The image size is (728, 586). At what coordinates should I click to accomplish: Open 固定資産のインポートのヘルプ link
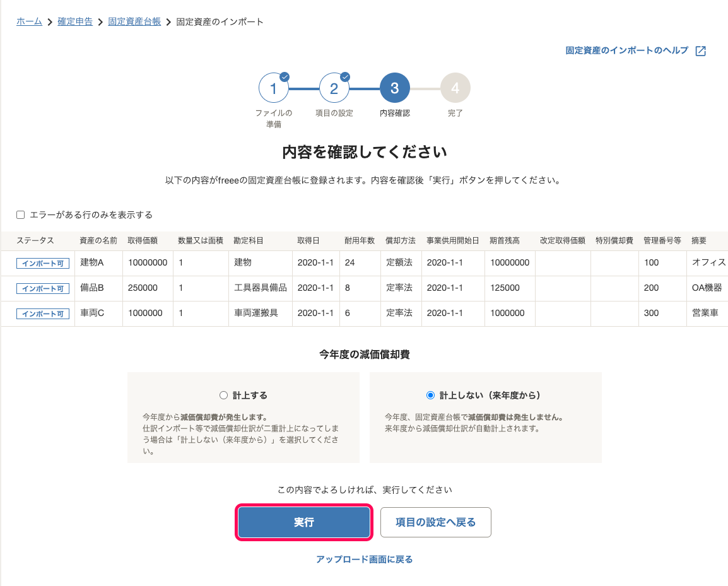(627, 50)
